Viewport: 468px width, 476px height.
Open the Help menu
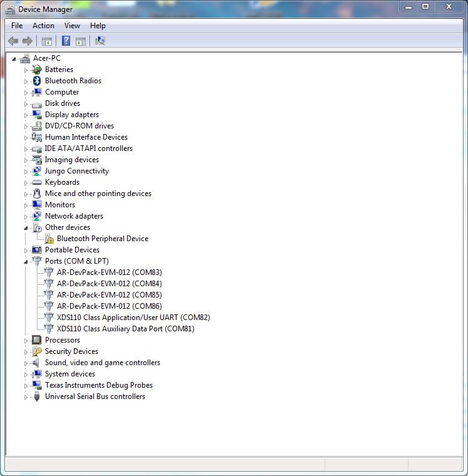[x=98, y=26]
